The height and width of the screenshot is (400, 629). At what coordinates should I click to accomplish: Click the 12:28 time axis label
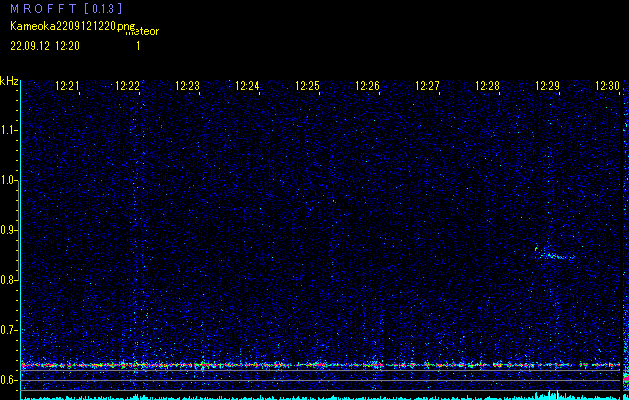487,86
